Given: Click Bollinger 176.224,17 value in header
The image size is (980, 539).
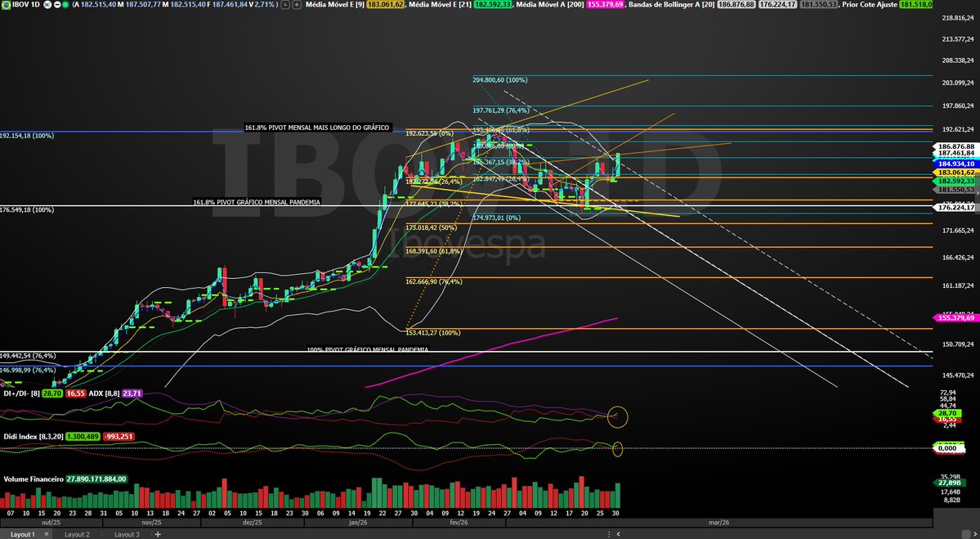Looking at the screenshot, I should coord(777,4).
